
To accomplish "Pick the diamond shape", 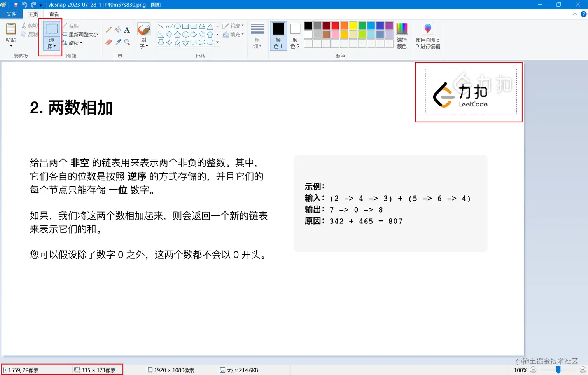I will pos(169,35).
